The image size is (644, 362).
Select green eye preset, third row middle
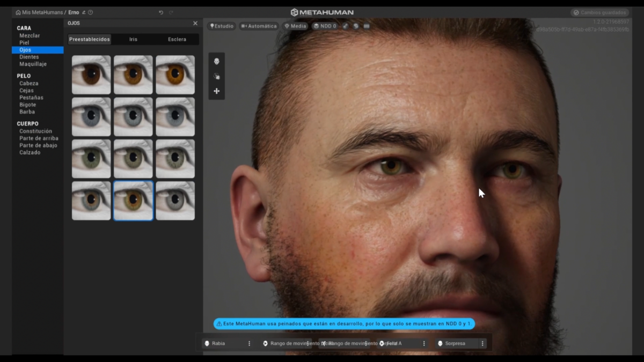click(133, 159)
